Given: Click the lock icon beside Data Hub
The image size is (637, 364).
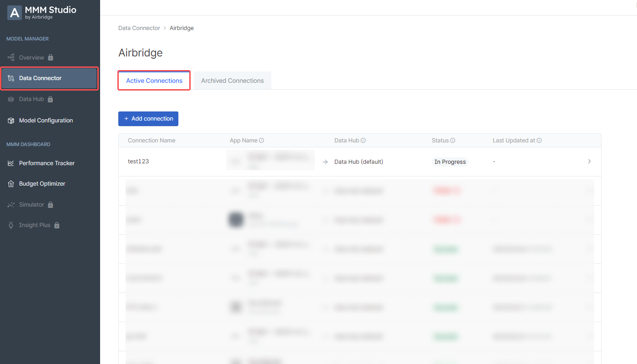Looking at the screenshot, I should pyautogui.click(x=50, y=99).
